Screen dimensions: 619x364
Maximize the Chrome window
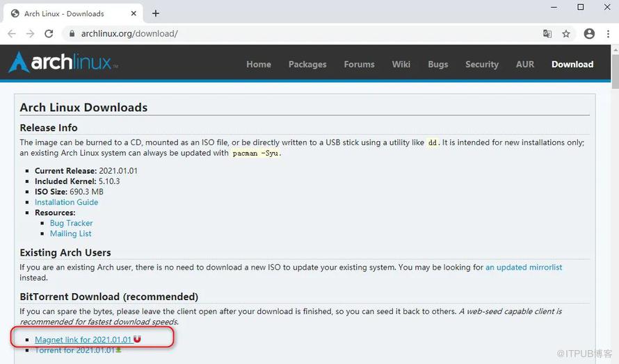pos(580,7)
